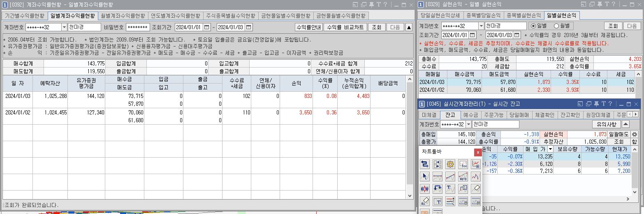Open start-date calendar in 계좌수익률현황 window

pyautogui.click(x=206, y=27)
